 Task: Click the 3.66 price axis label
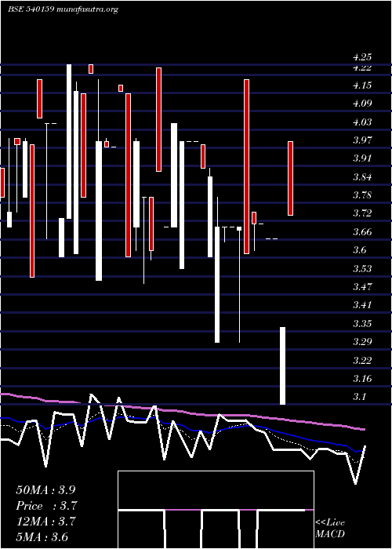[x=362, y=232]
